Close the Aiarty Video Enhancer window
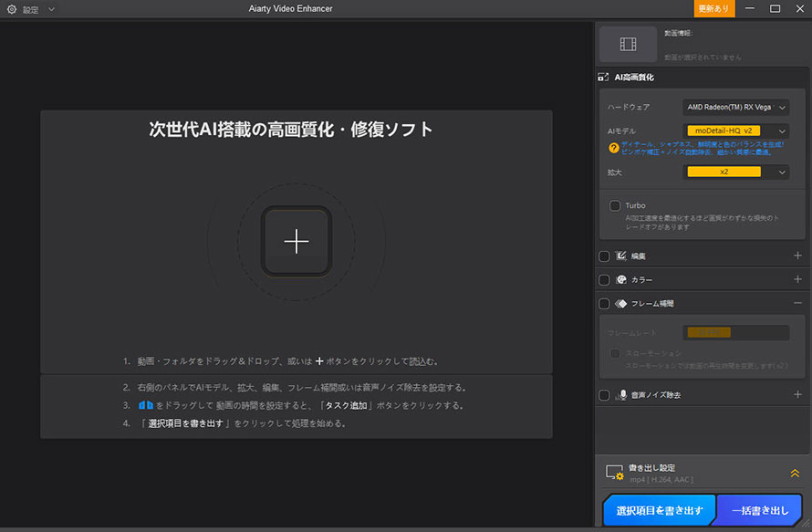Screen dimensions: 812x532 (x=799, y=9)
